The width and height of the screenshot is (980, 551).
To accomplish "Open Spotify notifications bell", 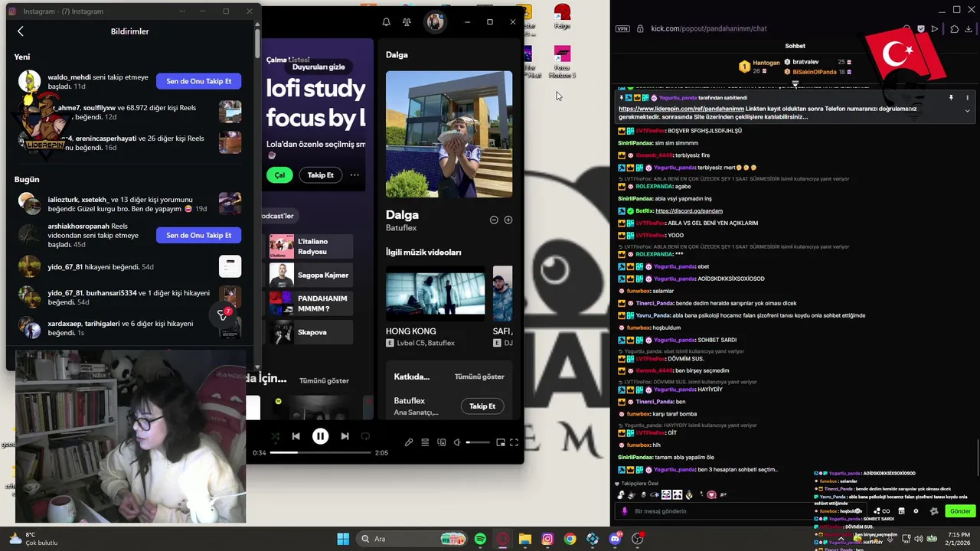I will point(386,22).
